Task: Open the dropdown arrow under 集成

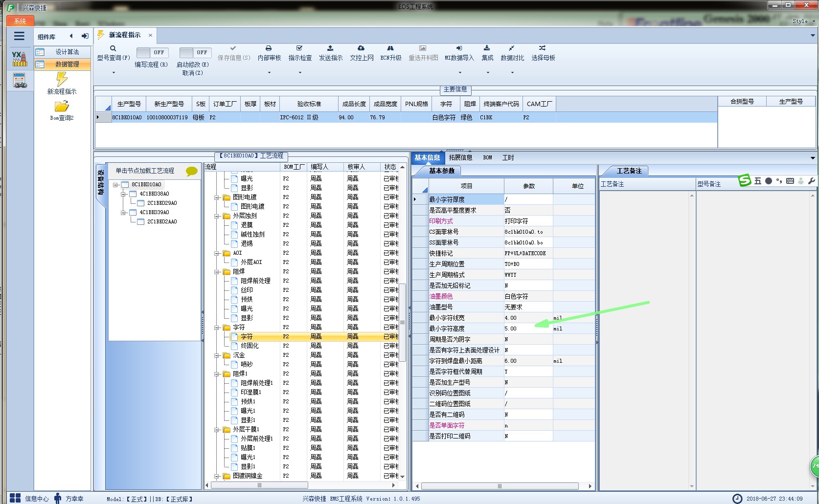Action: coord(488,73)
